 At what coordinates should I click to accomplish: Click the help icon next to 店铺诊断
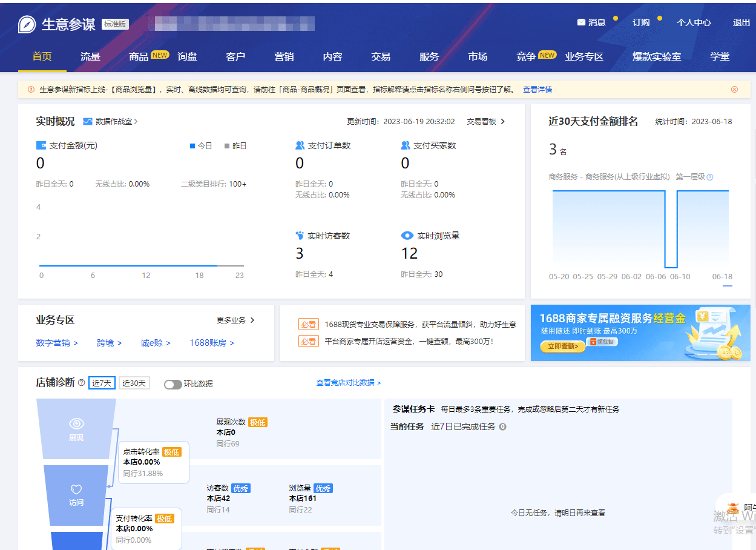pyautogui.click(x=81, y=383)
